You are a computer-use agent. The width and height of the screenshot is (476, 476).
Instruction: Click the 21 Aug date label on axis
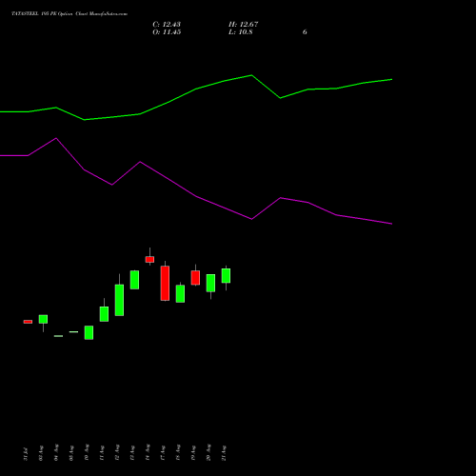click(224, 453)
